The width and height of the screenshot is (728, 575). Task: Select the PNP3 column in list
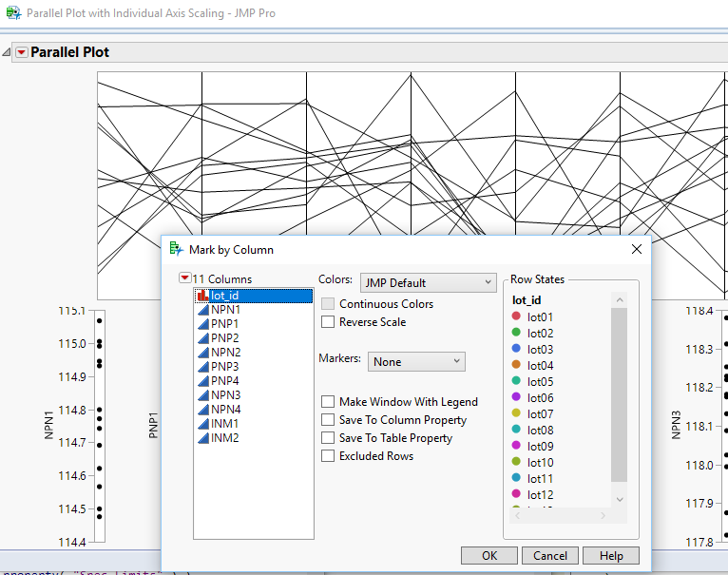point(254,367)
